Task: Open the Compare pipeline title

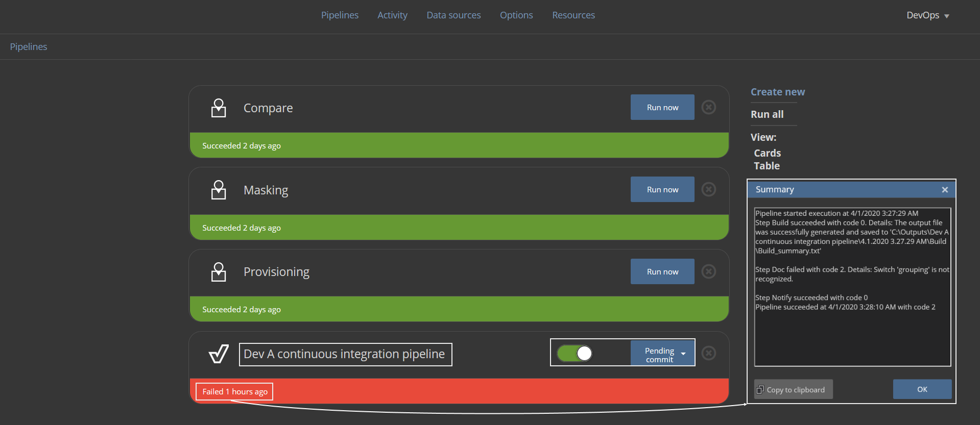Action: (268, 108)
